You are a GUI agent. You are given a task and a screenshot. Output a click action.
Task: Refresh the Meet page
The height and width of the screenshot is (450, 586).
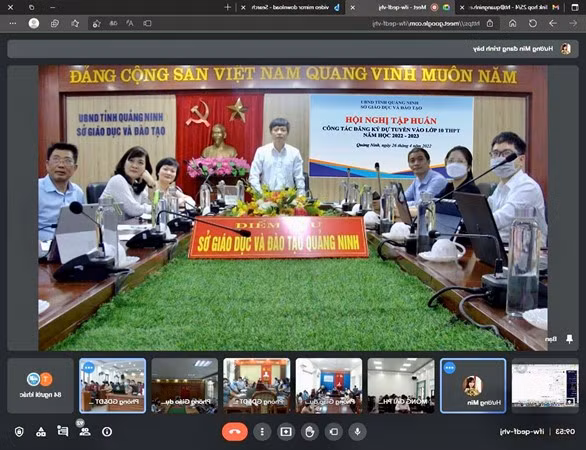click(533, 23)
